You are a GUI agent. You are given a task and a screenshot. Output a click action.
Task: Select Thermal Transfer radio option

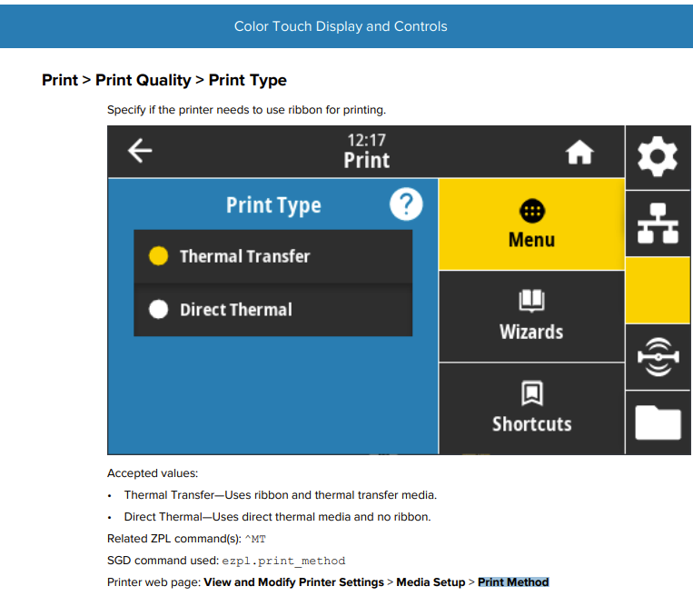point(159,256)
